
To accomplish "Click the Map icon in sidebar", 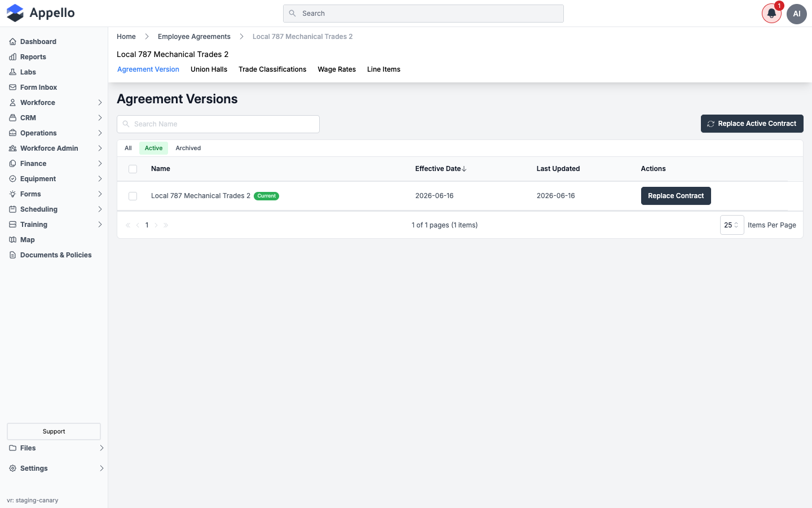I will [x=12, y=240].
